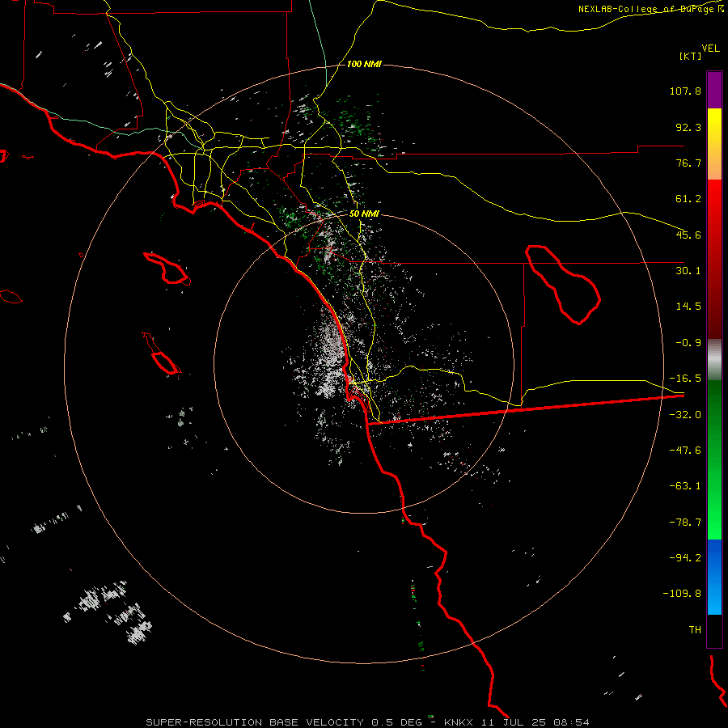728x728 pixels.
Task: Pick the blue segment of the color bar
Action: click(x=714, y=577)
